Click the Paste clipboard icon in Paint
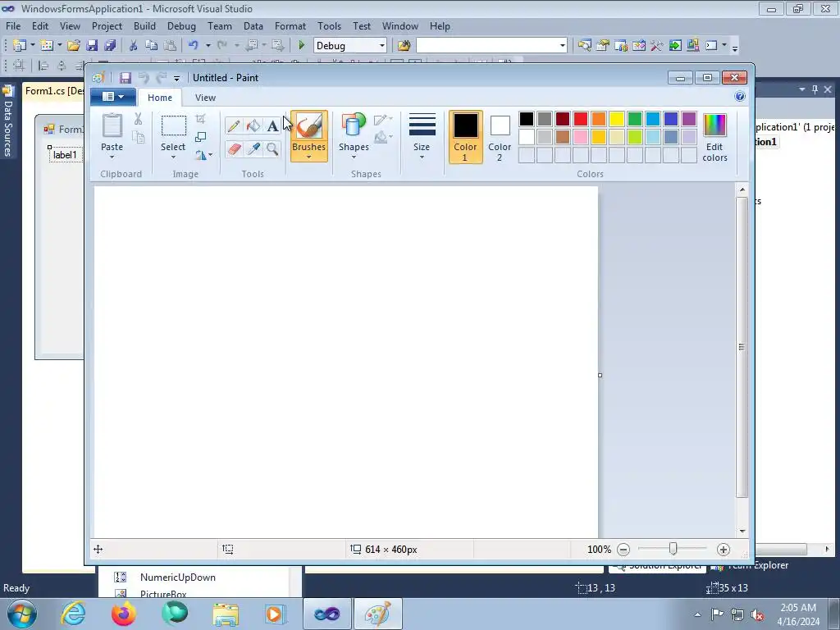The height and width of the screenshot is (630, 840). [x=112, y=126]
